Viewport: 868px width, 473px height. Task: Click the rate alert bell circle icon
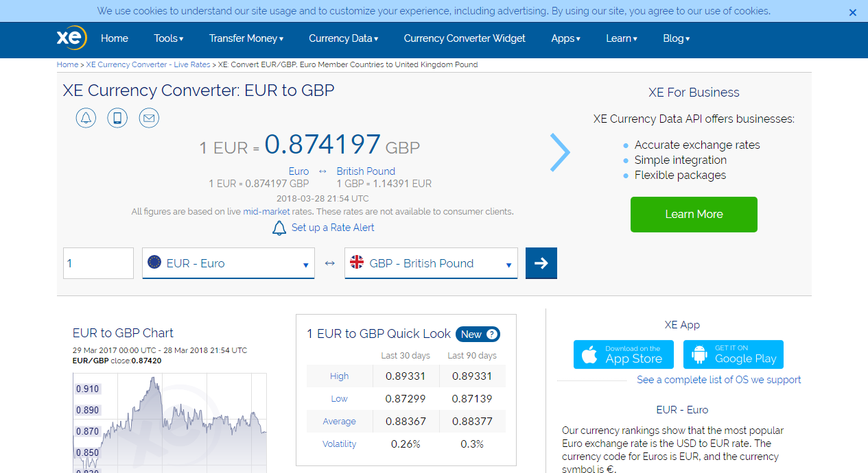pyautogui.click(x=86, y=118)
